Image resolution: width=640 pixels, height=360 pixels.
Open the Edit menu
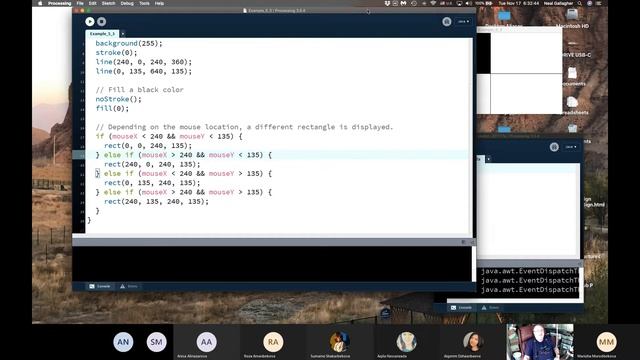[93, 3]
